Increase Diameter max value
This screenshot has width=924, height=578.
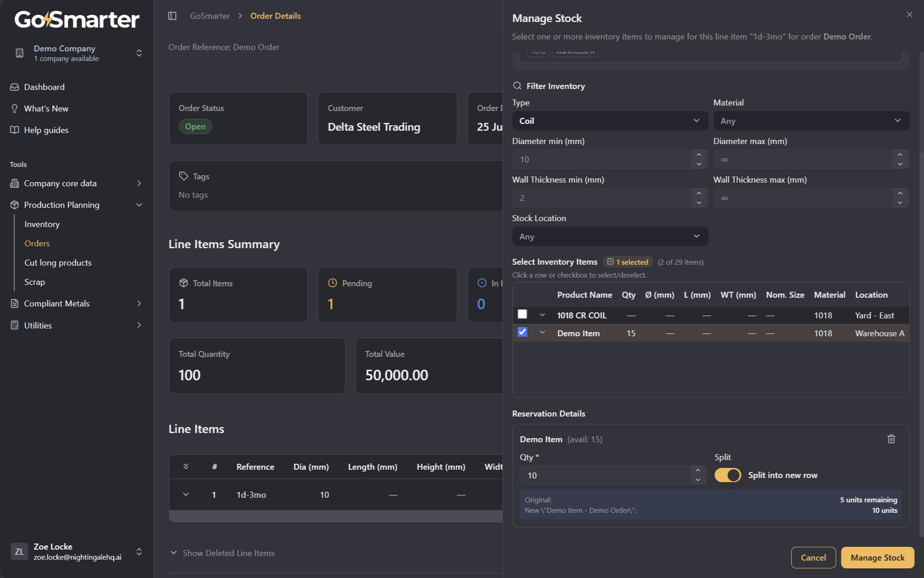pyautogui.click(x=900, y=155)
